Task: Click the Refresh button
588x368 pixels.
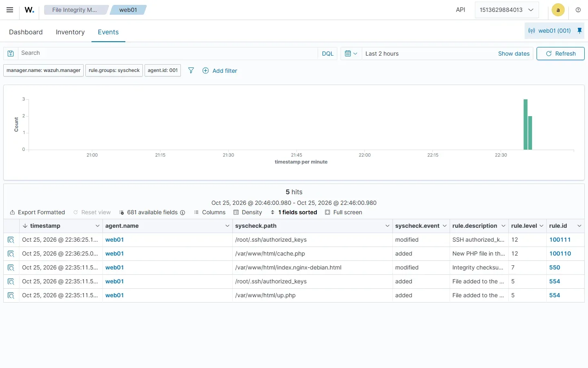Action: (x=560, y=54)
